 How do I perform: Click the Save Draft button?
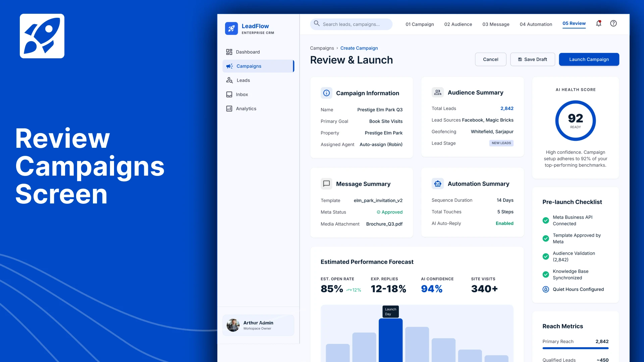[x=532, y=59]
